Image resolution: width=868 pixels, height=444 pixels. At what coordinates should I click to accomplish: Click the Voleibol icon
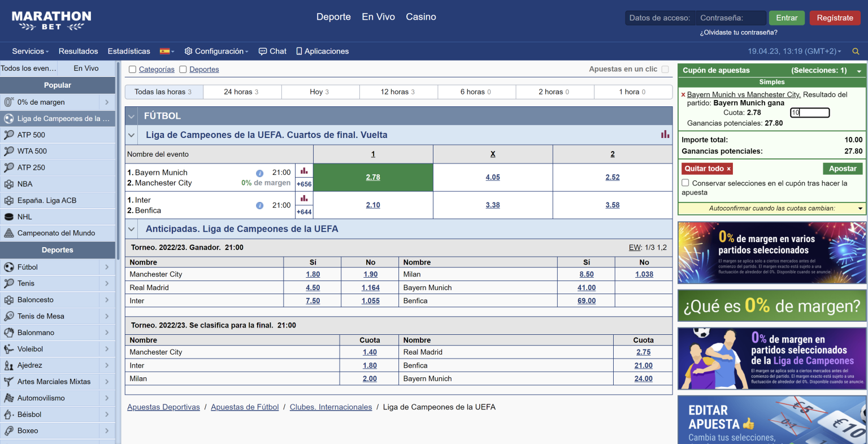point(8,349)
